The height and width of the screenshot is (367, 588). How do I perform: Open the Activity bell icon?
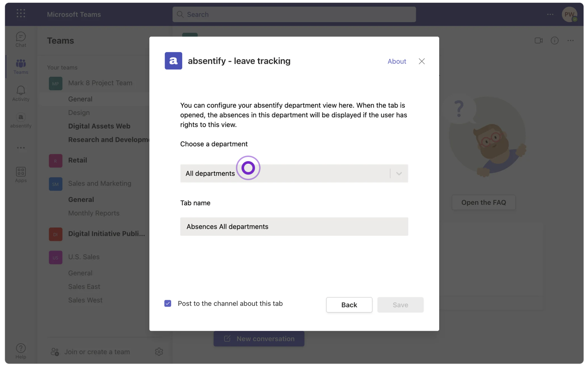[x=21, y=93]
